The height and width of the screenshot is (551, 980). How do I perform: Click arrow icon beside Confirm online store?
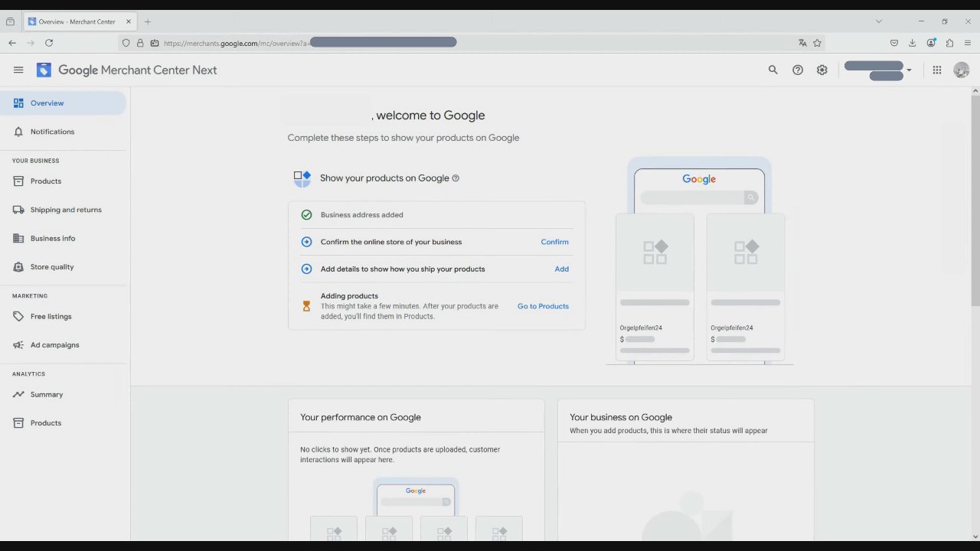(306, 242)
